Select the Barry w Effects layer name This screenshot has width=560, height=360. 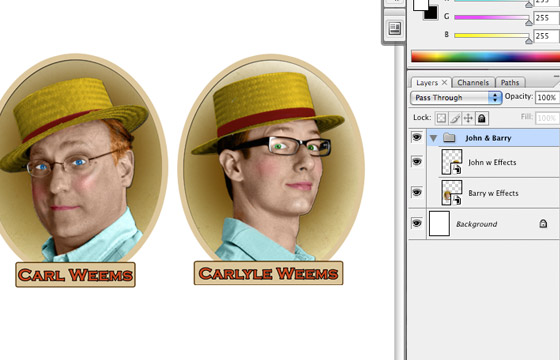[493, 193]
